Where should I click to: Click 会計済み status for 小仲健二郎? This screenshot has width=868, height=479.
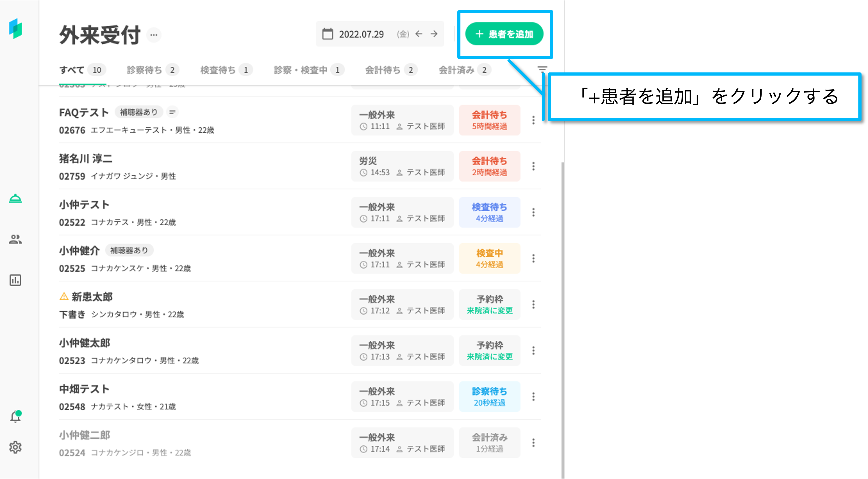pos(490,443)
